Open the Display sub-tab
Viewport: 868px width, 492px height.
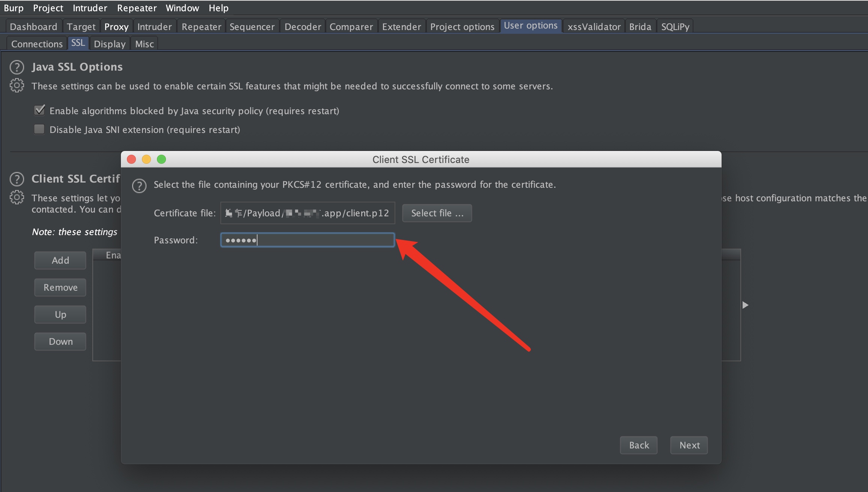pos(110,44)
